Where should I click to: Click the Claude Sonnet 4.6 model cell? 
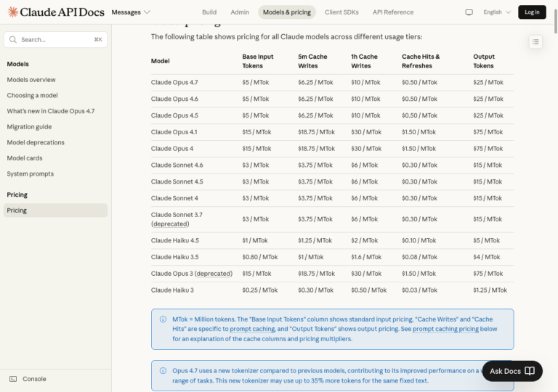pos(177,165)
